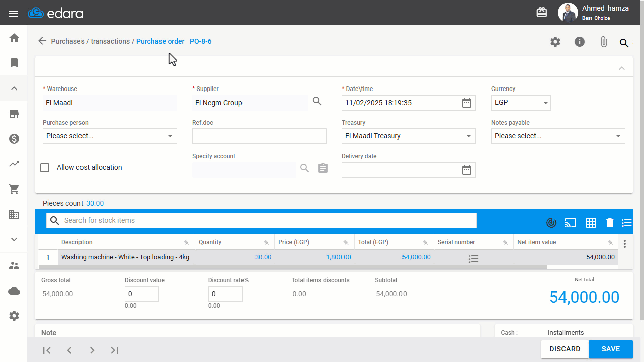Screen dimensions: 644x362
Task: Collapse the order header panel
Action: 622,68
